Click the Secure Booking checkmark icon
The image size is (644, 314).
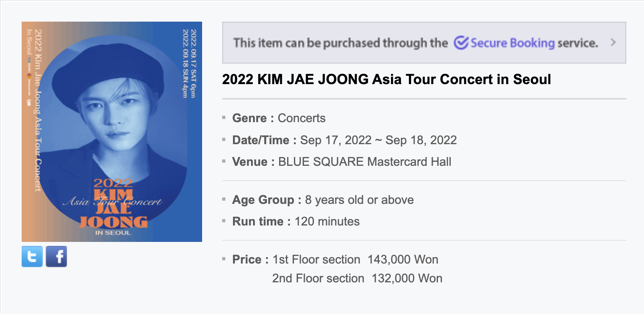coord(461,42)
